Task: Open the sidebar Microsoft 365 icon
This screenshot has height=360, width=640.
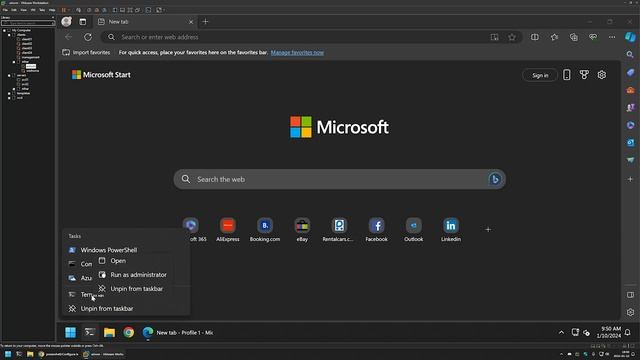Action: coord(630,125)
